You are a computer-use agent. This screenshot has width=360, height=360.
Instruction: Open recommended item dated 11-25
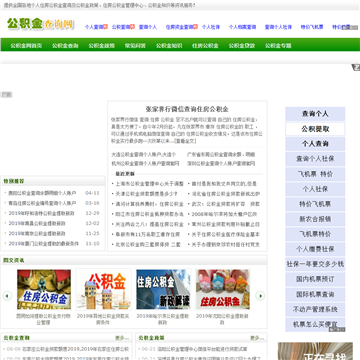[x=37, y=233]
